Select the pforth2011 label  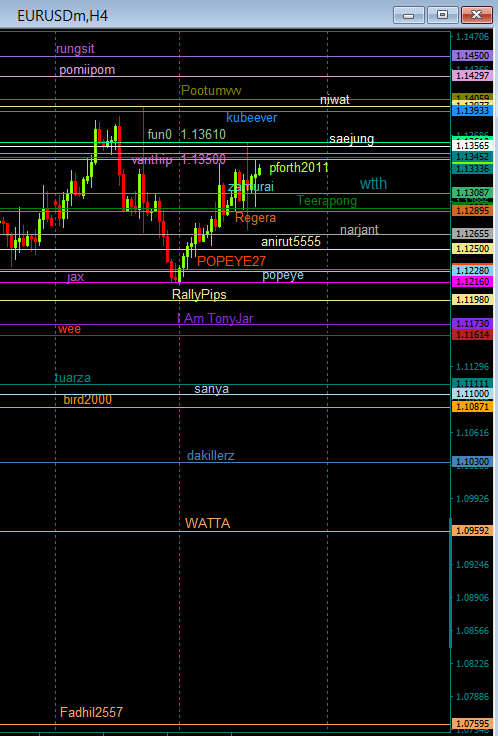click(x=299, y=168)
